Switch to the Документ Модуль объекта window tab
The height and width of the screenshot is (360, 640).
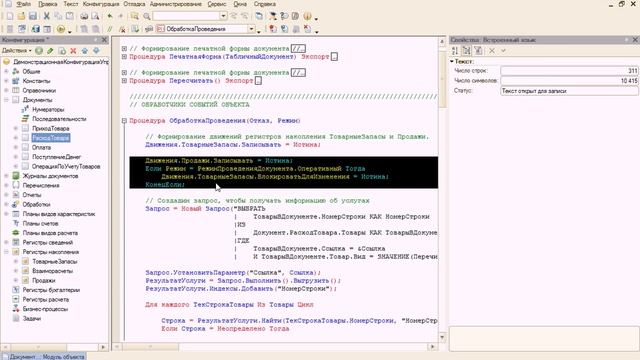pos(44,357)
